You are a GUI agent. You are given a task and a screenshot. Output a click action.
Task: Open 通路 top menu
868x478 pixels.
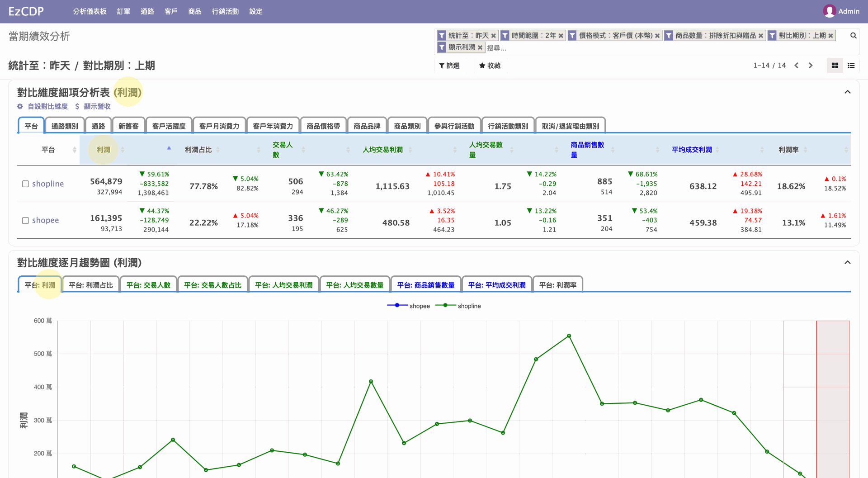(x=147, y=11)
